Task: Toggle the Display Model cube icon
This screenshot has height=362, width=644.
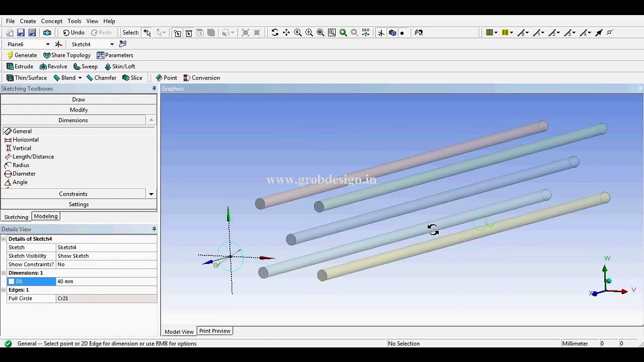Action: click(392, 33)
